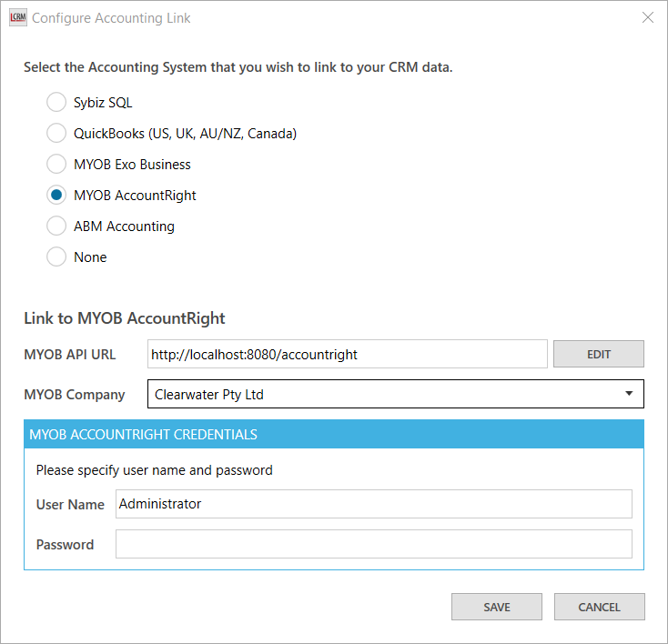Pick the MYOB AccountRight radio button
The image size is (668, 644).
tap(56, 196)
